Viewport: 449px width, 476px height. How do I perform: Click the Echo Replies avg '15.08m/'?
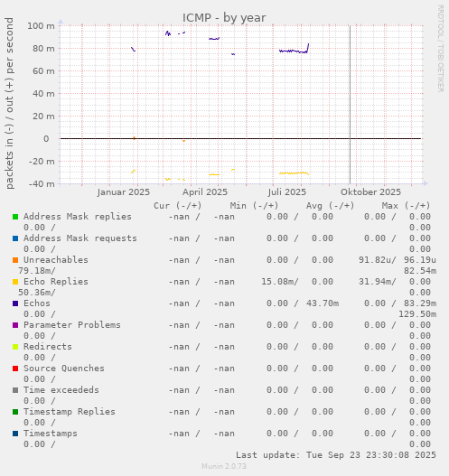click(280, 282)
